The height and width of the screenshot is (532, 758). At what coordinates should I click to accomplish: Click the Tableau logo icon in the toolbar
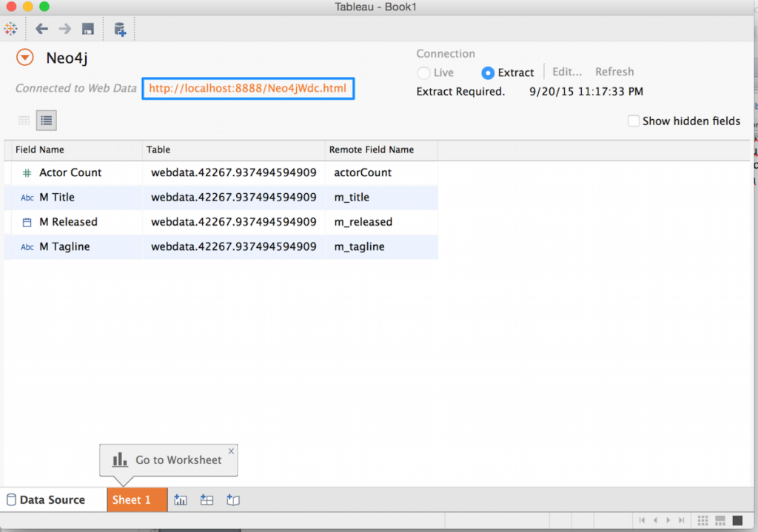[10, 29]
